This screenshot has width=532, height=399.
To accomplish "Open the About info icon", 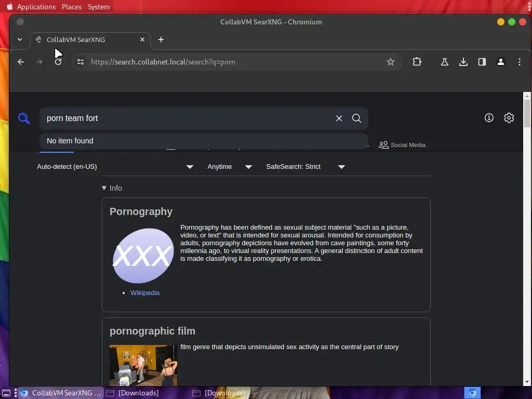I will pos(489,118).
